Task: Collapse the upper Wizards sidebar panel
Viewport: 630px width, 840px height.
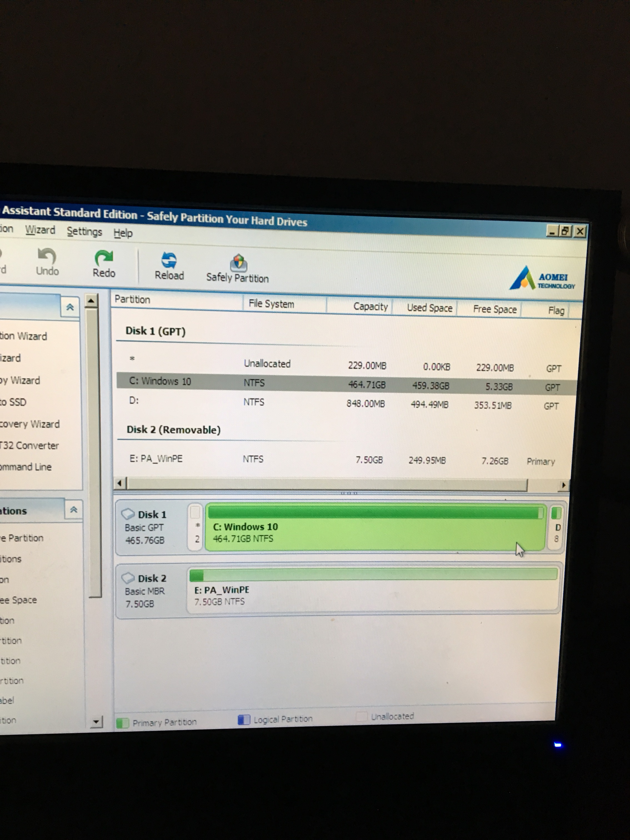Action: [70, 307]
